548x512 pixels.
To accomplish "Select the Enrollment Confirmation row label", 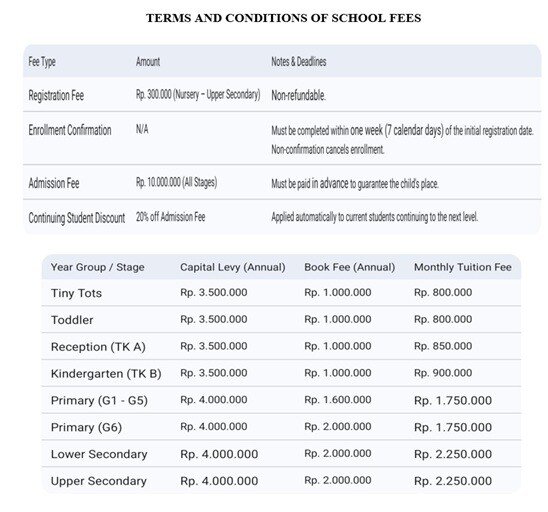I will click(x=70, y=130).
